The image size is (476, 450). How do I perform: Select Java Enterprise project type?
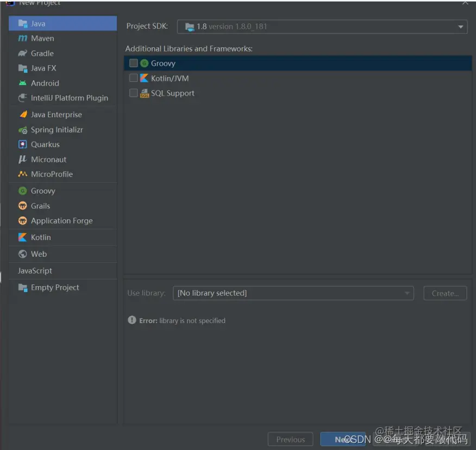pos(63,115)
